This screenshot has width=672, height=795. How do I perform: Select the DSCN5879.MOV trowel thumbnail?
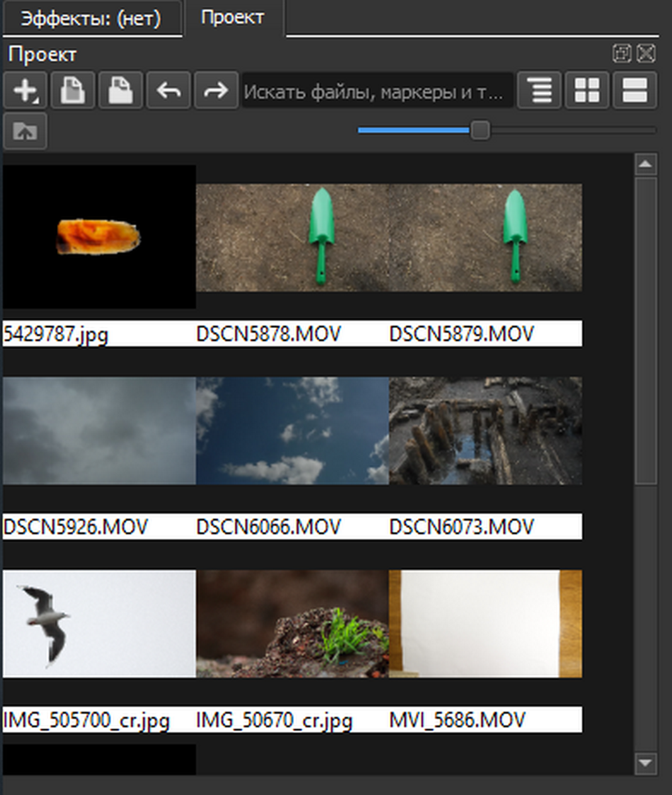point(486,237)
